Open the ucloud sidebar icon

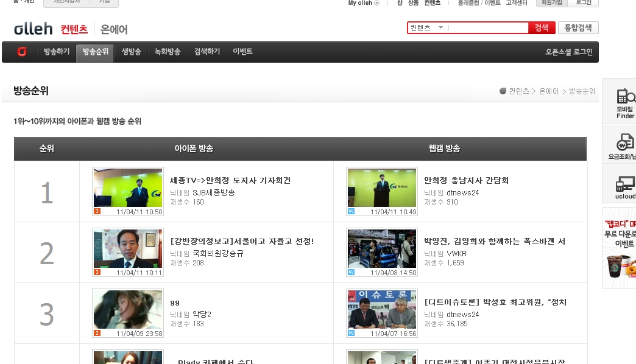(x=625, y=187)
